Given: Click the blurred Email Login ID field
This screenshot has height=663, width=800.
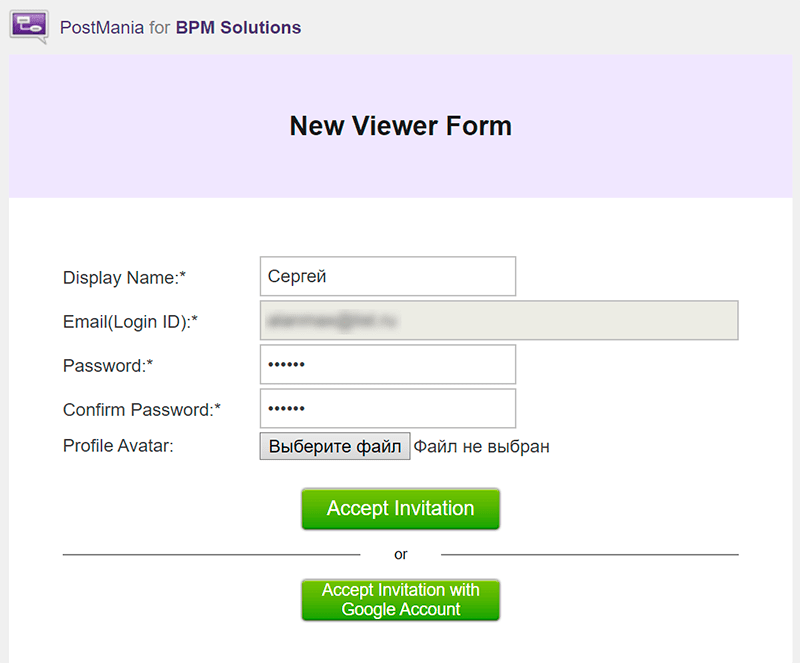Looking at the screenshot, I should pos(498,321).
